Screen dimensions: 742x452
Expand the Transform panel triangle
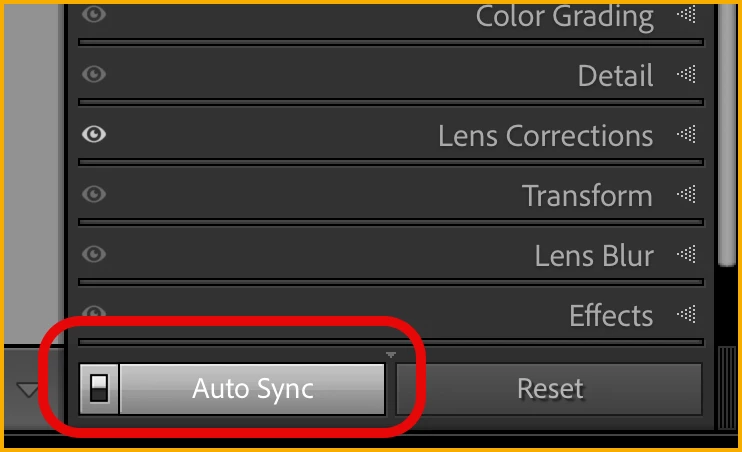(x=687, y=194)
